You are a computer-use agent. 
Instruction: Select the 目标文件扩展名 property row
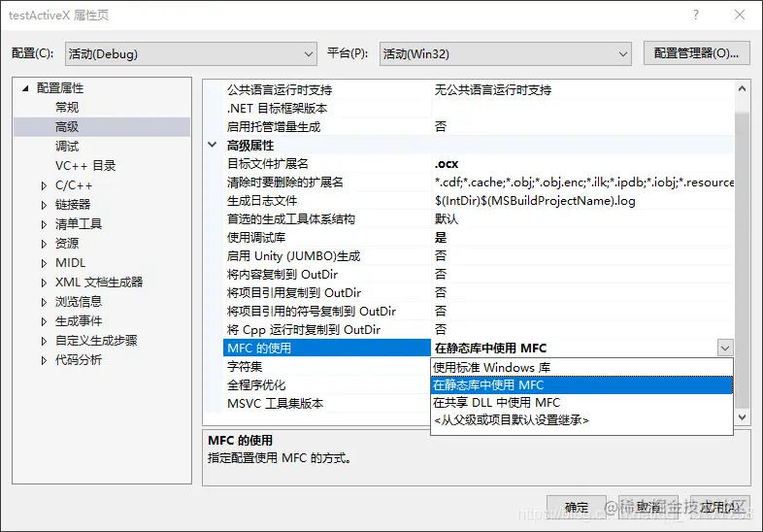[x=479, y=164]
